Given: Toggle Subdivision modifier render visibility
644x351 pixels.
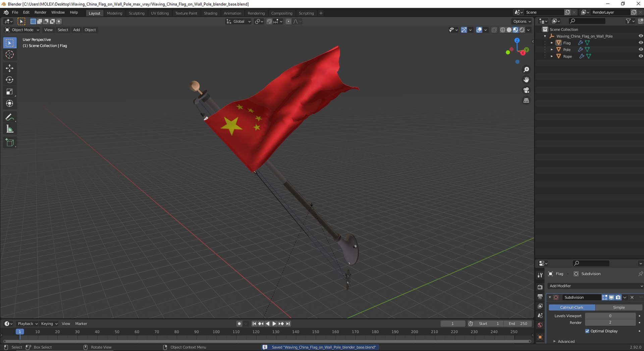Looking at the screenshot, I should pyautogui.click(x=618, y=297).
